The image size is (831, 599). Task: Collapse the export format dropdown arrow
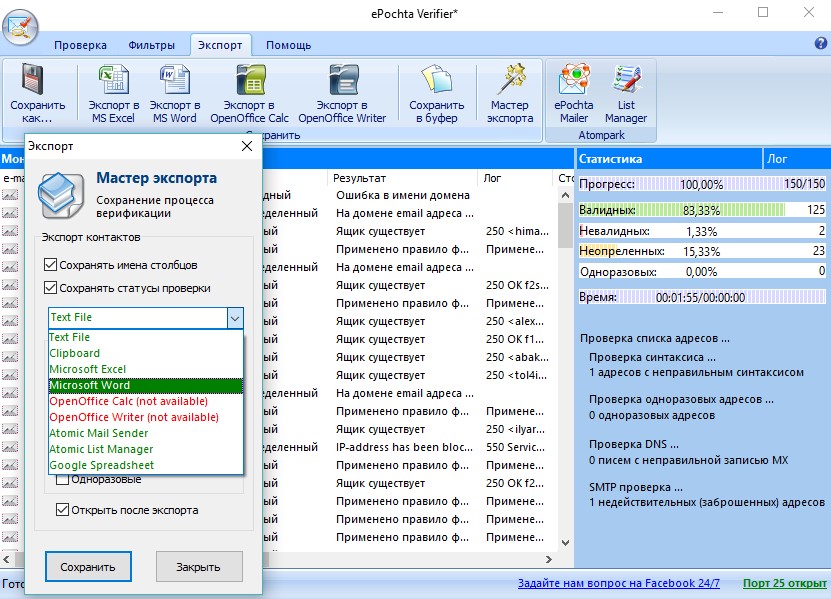pos(235,318)
